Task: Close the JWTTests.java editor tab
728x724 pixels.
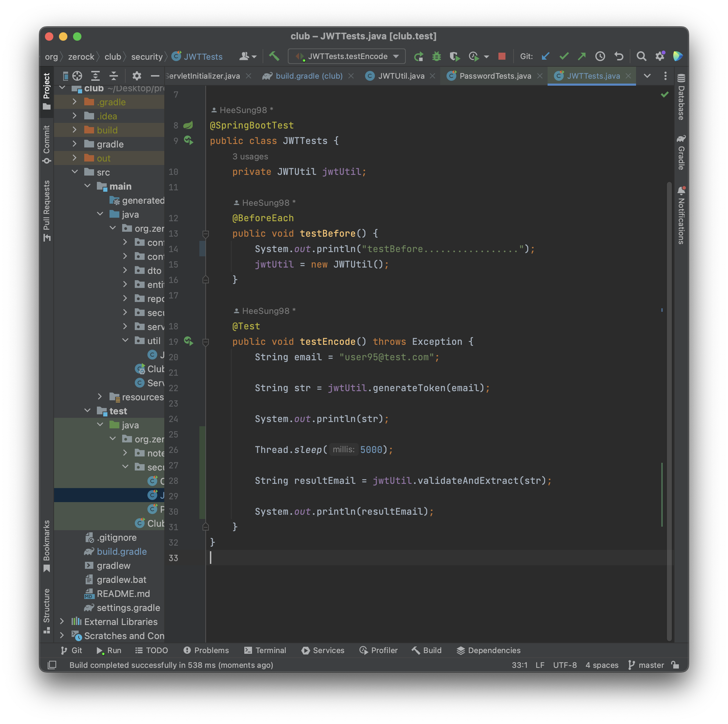Action: click(x=628, y=76)
